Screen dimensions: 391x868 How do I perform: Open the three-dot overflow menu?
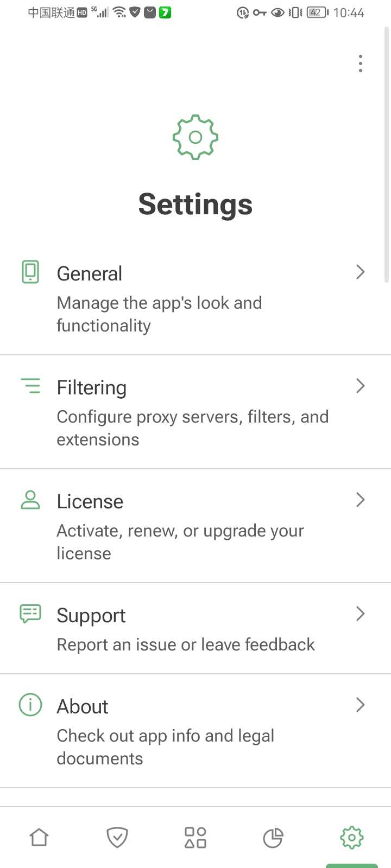click(x=360, y=63)
